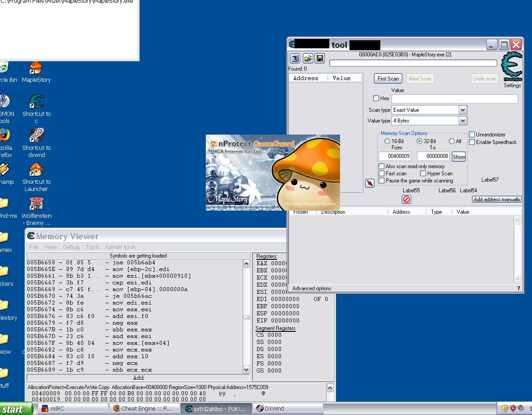Tick Also scan read-only memory
The height and width of the screenshot is (415, 532).
[381, 166]
